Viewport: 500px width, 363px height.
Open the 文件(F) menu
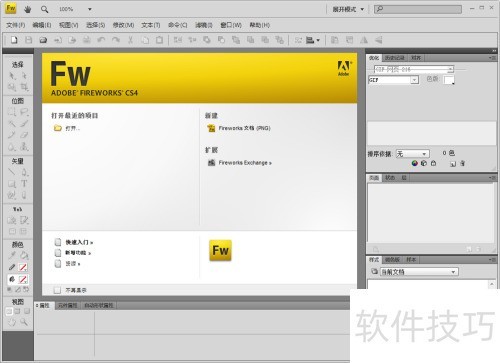click(16, 25)
